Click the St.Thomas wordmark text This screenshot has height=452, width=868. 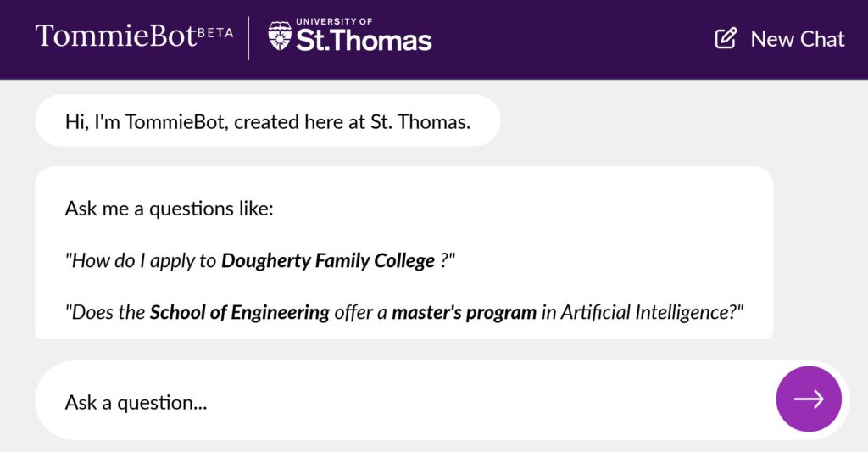[x=364, y=41]
